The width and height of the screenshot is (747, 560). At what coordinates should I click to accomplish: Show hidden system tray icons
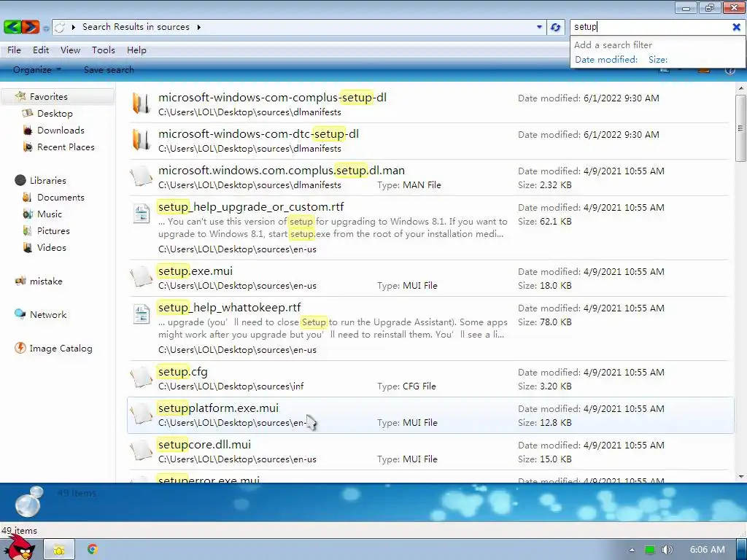[x=632, y=550]
